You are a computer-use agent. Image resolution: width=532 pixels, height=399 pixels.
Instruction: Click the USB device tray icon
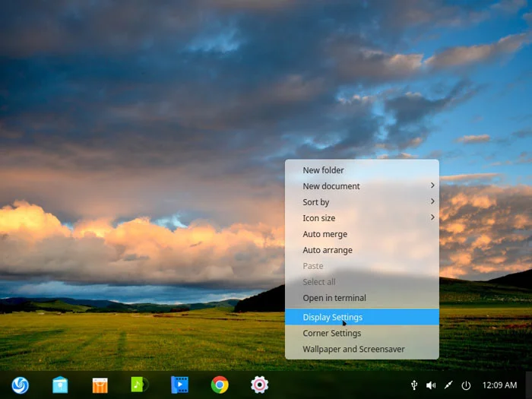(414, 385)
